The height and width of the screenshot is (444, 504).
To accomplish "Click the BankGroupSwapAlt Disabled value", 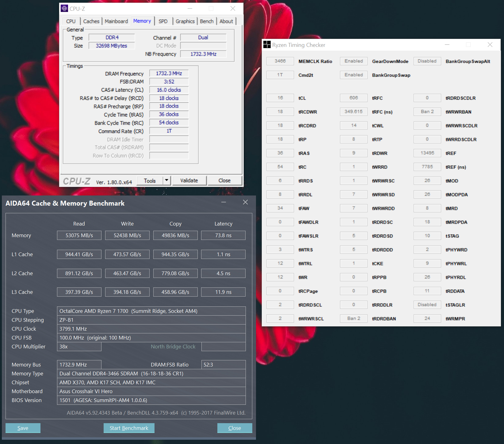I will click(427, 61).
